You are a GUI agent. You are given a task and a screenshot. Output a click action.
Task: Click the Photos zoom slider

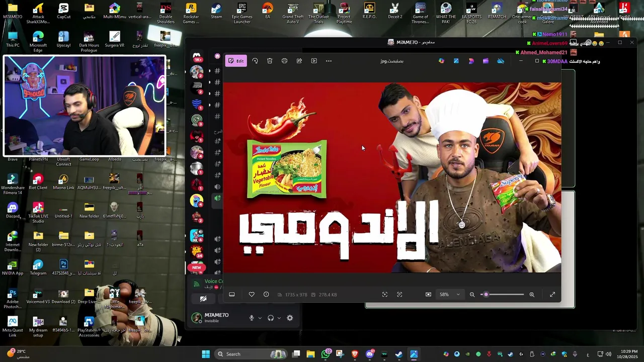[502, 295]
